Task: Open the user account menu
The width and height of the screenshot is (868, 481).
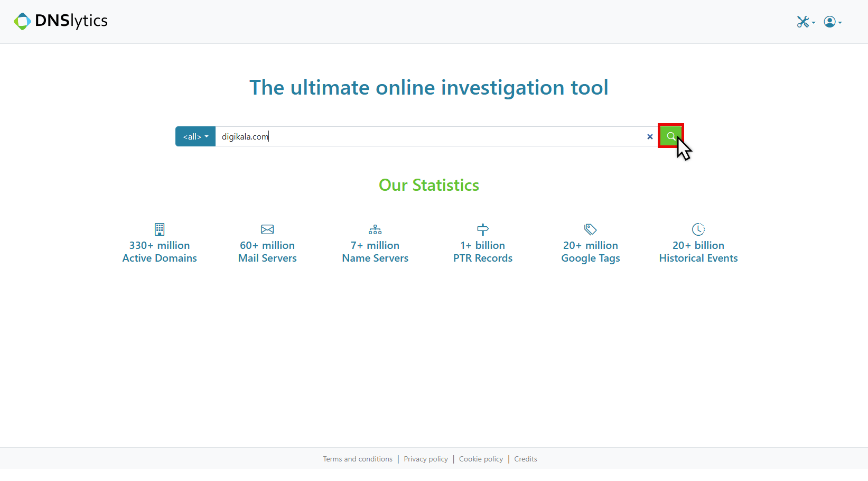Action: (833, 22)
